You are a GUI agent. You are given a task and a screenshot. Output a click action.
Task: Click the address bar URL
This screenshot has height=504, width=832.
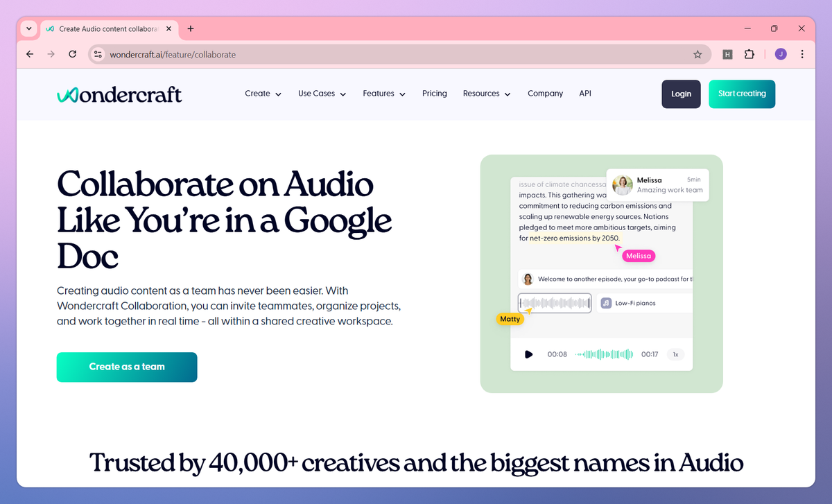173,54
